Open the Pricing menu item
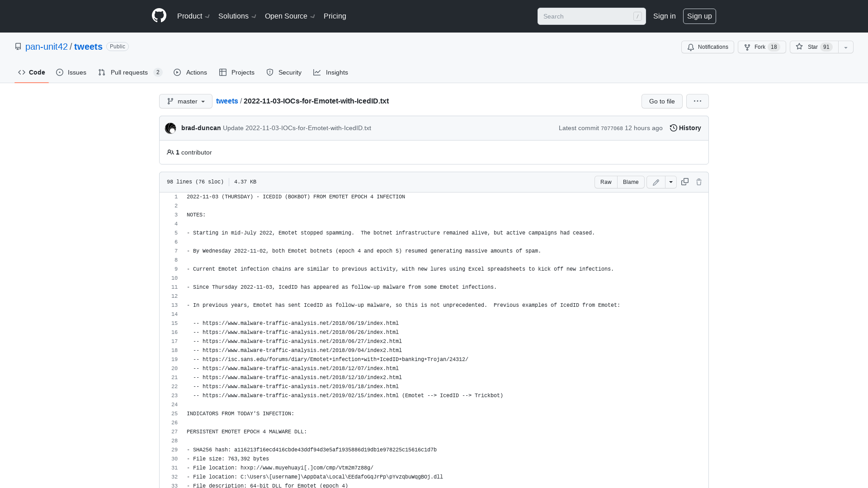868x488 pixels. [x=335, y=16]
